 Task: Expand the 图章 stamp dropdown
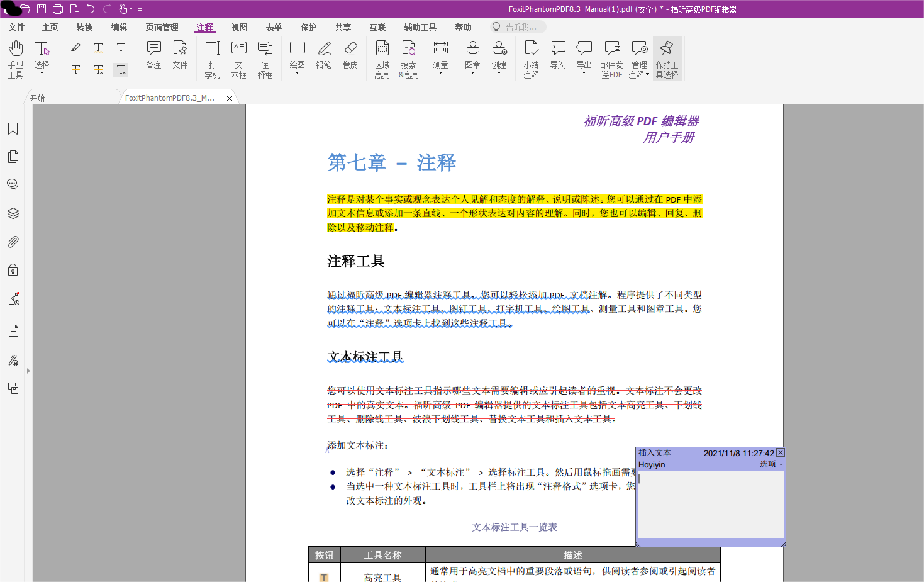point(473,73)
